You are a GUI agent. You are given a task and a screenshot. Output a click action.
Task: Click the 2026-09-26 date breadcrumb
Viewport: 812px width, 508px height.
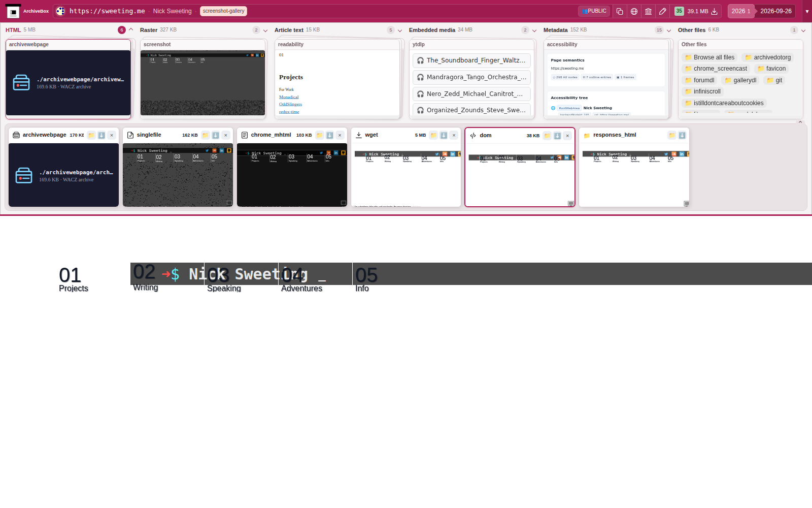tap(776, 11)
